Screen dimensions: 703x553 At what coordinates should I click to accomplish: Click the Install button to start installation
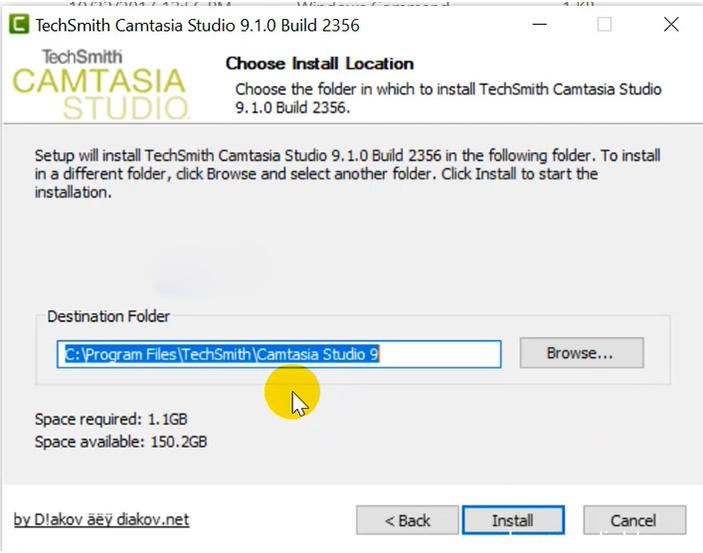pos(512,520)
